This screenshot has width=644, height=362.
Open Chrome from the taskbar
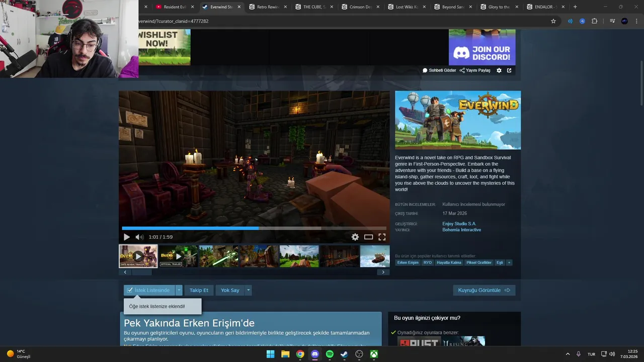300,354
